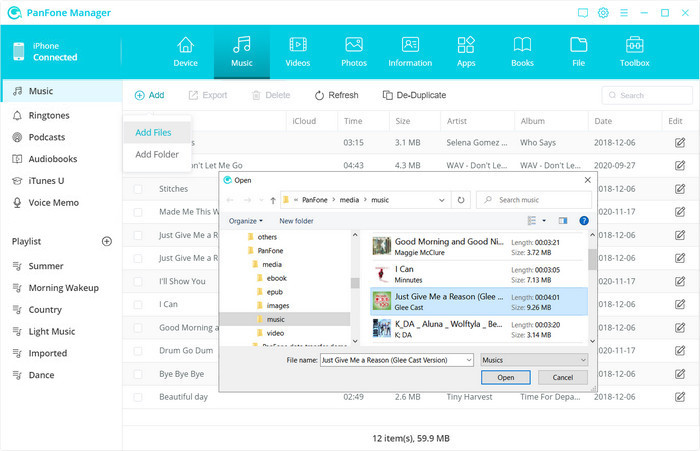This screenshot has height=451, width=700.
Task: Open dialog help icon
Action: point(583,221)
